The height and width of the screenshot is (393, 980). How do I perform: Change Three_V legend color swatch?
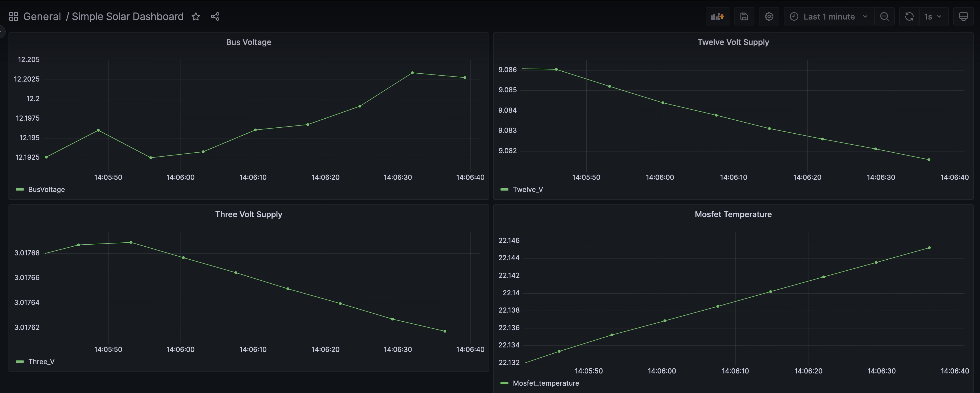(20, 362)
